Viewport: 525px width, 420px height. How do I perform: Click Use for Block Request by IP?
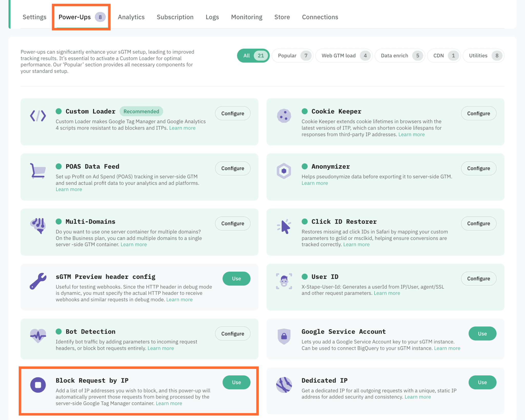point(236,382)
